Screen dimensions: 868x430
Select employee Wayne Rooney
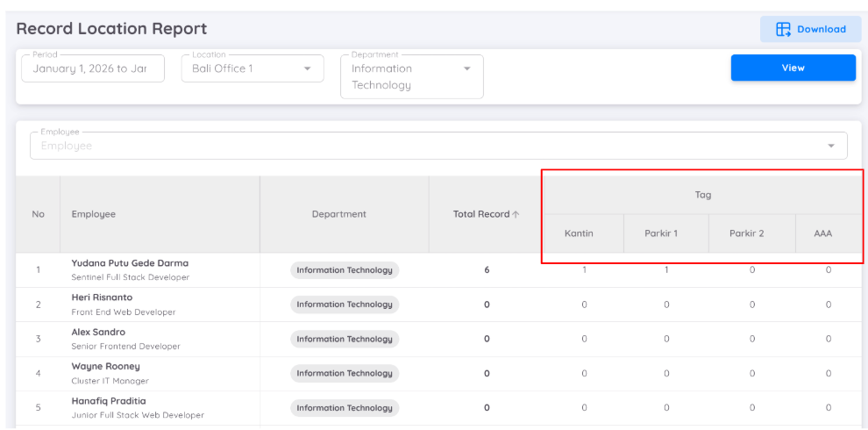coord(106,366)
